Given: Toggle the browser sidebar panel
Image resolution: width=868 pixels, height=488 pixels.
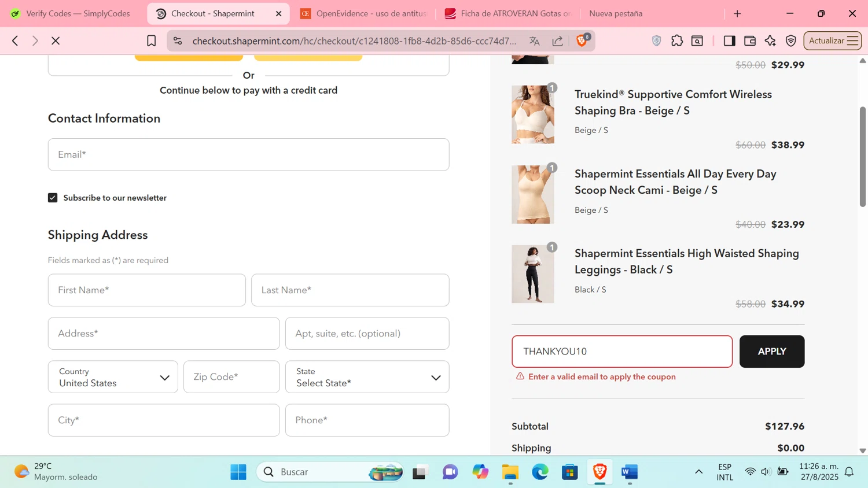Looking at the screenshot, I should point(729,40).
